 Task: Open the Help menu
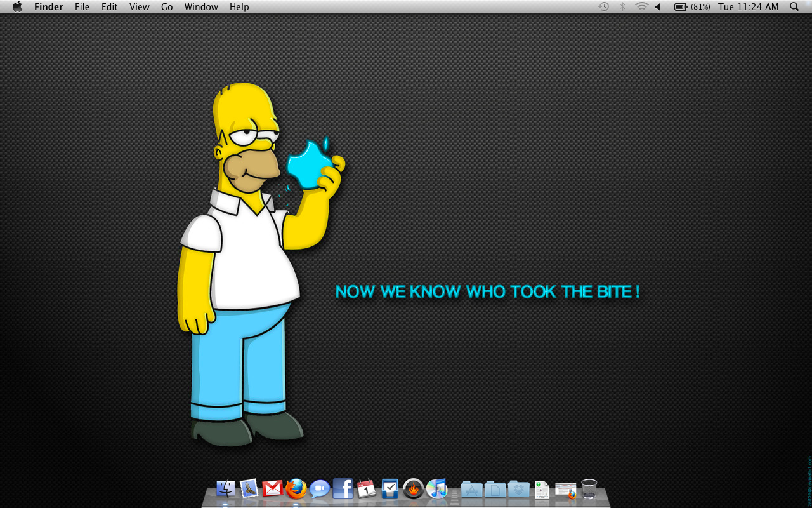[239, 7]
